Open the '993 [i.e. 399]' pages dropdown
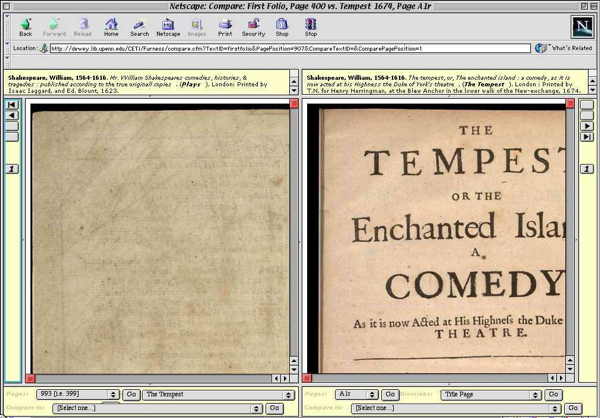Image resolution: width=600 pixels, height=418 pixels. pos(78,394)
